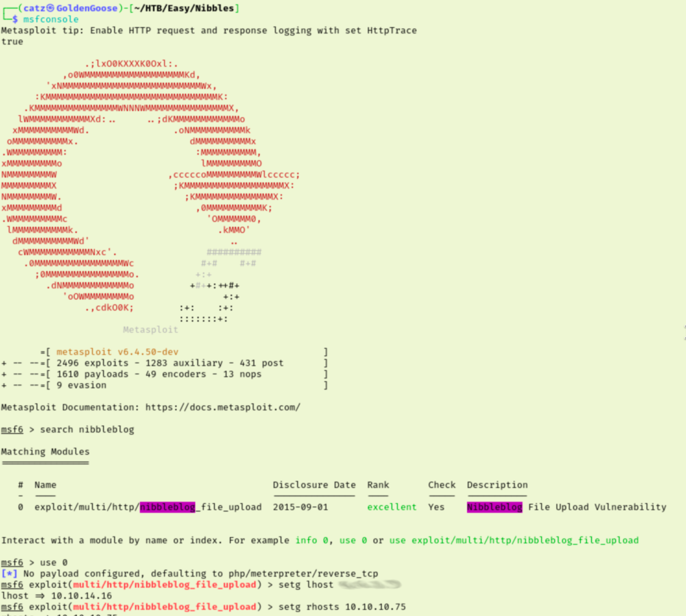Screen dimensions: 686x616
Task: Click the 'setg lhost' command
Action: coord(305,585)
